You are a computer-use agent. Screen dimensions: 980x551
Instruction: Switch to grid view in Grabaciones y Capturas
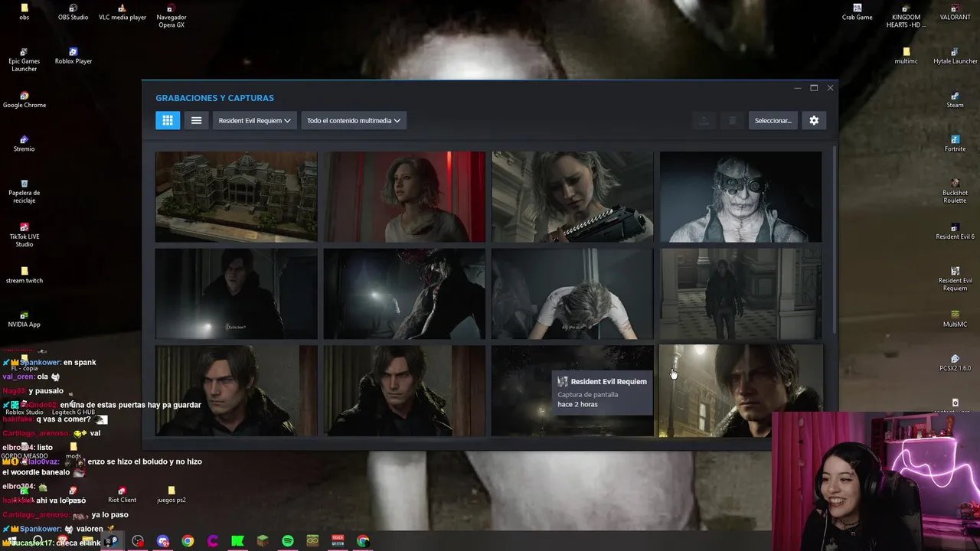pos(168,120)
